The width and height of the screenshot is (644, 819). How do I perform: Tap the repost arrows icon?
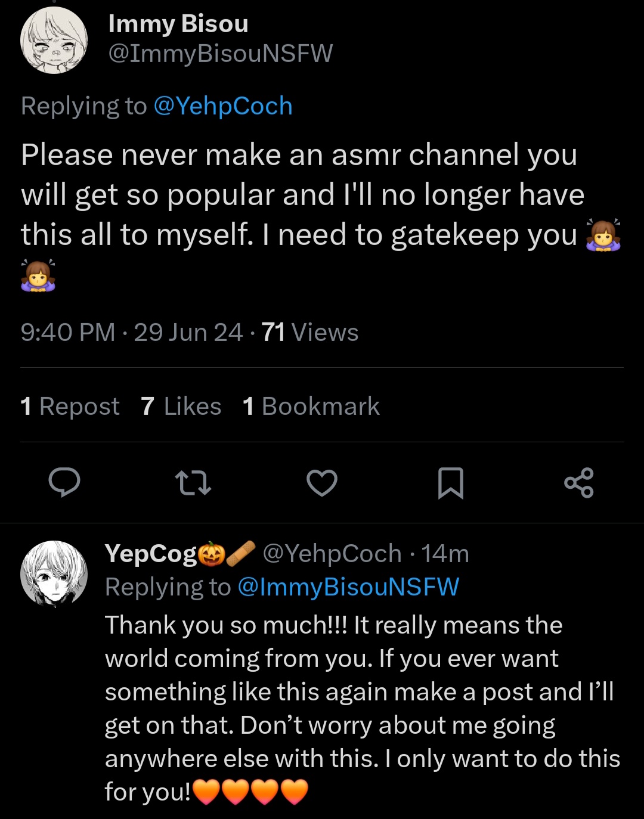(x=193, y=482)
